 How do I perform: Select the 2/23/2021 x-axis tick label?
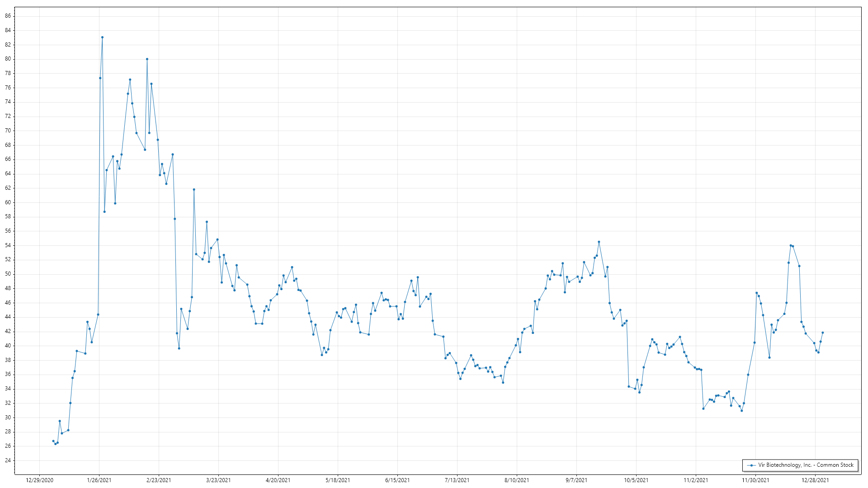159,480
